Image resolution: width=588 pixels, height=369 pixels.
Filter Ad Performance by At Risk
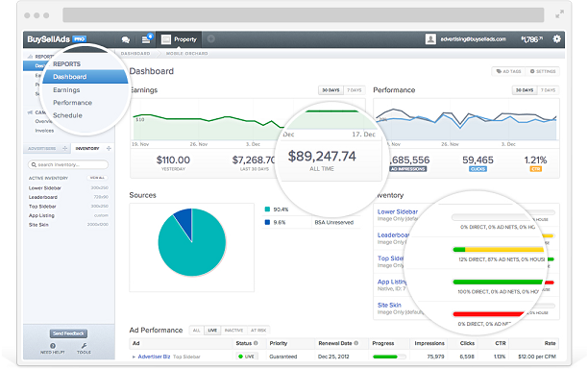pyautogui.click(x=258, y=331)
